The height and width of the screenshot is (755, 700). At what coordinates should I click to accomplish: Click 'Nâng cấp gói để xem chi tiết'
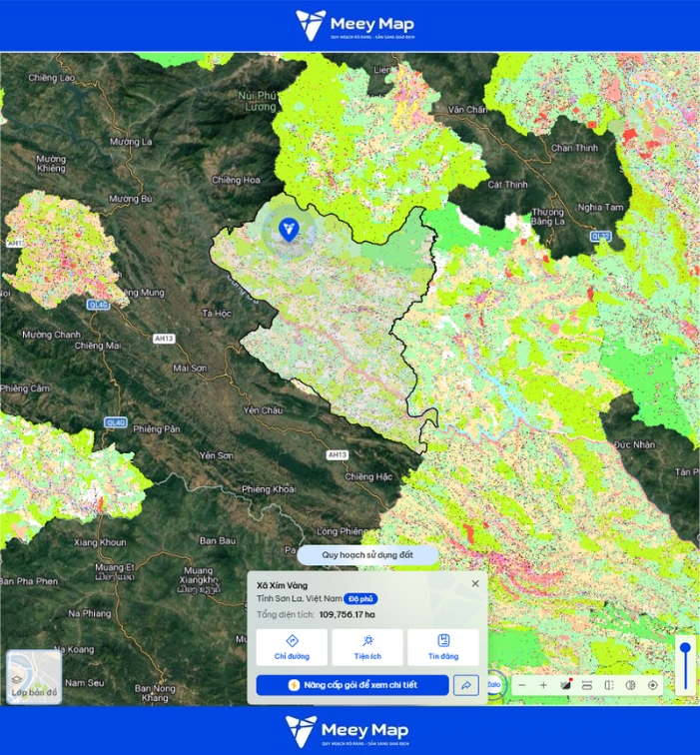point(352,685)
